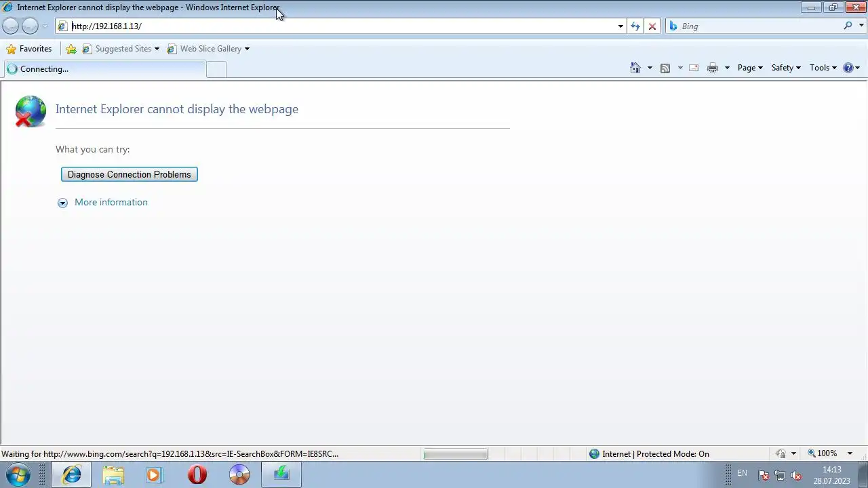
Task: Click Internet Explorer taskbar icon
Action: pyautogui.click(x=71, y=474)
